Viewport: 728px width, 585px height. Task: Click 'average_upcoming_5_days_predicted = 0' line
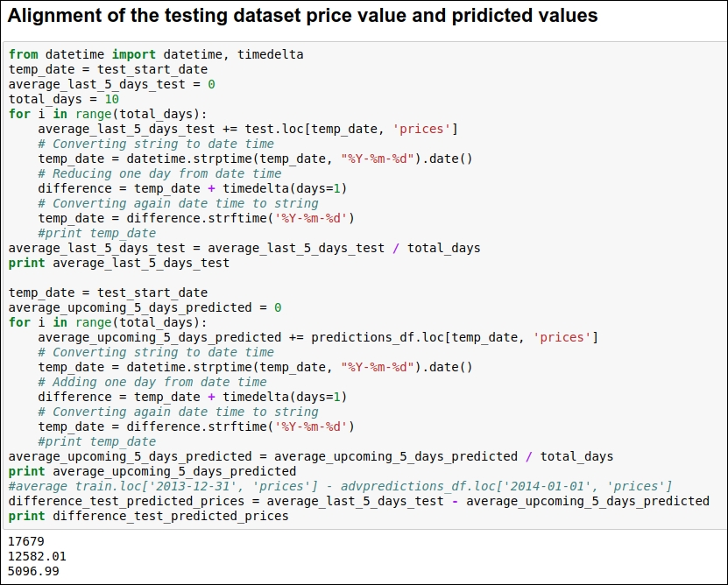pyautogui.click(x=145, y=307)
